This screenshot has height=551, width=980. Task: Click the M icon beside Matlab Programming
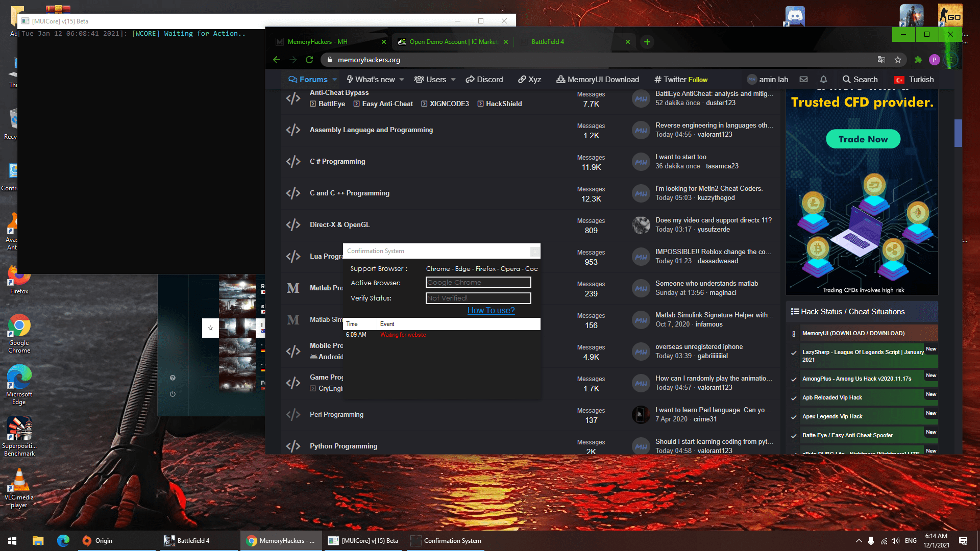pyautogui.click(x=293, y=288)
